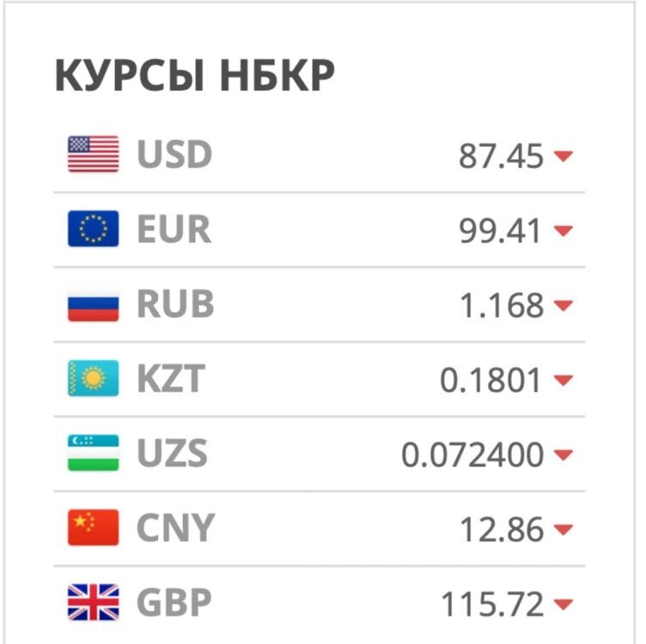
Task: Select the Russian flag icon
Action: [93, 303]
